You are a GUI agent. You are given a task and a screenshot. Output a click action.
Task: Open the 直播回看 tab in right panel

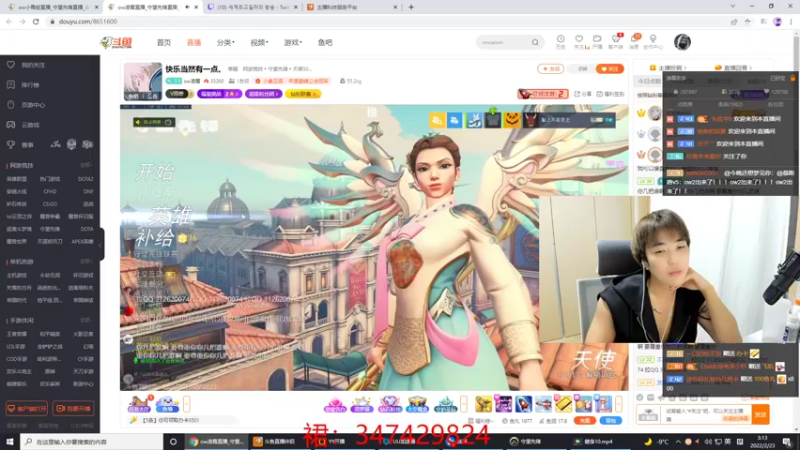point(734,67)
